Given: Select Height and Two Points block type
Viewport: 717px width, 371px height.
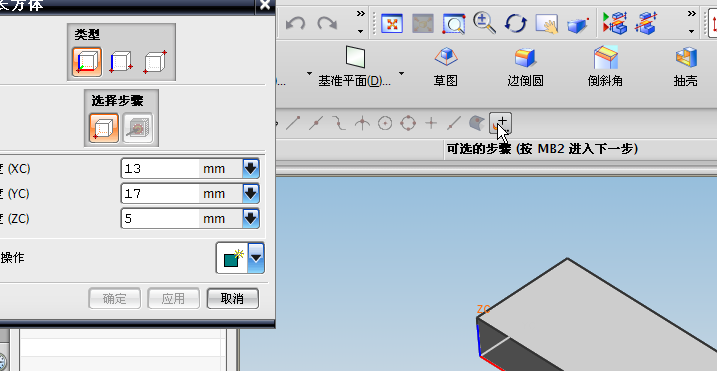Looking at the screenshot, I should point(121,62).
